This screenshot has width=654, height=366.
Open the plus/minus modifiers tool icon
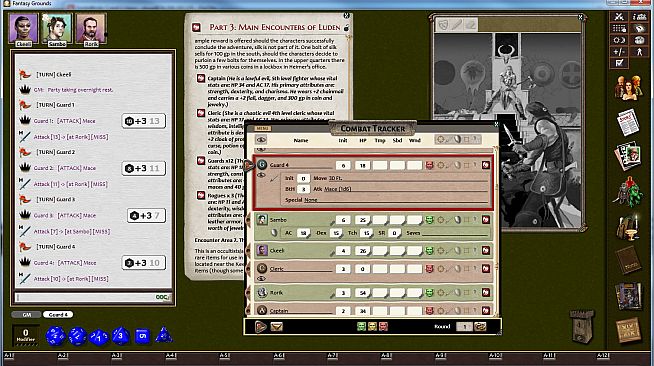coord(619,52)
